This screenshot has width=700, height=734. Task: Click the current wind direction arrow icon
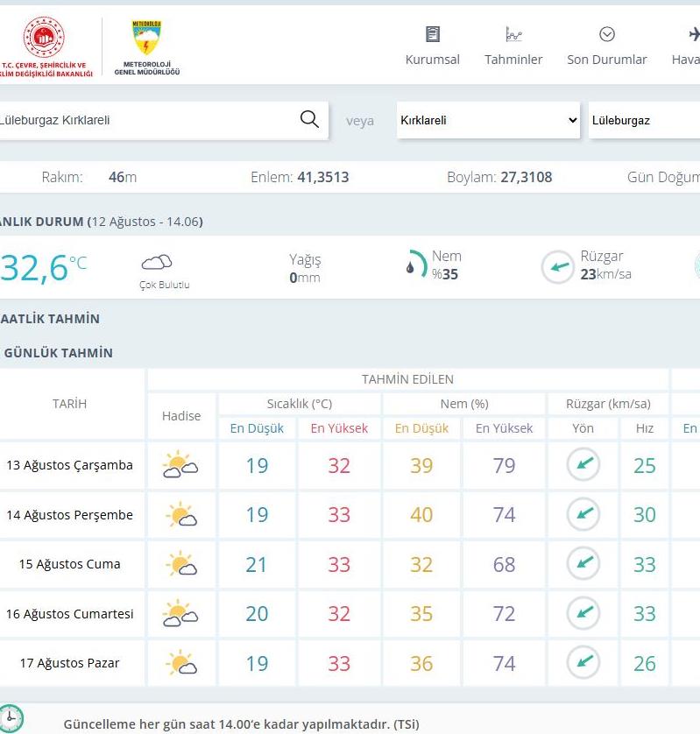point(556,267)
